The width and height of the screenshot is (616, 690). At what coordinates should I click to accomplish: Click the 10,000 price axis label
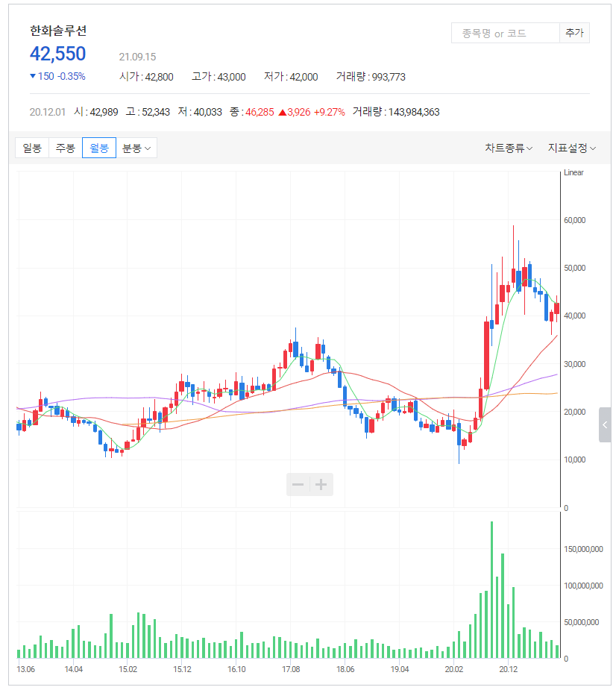(x=575, y=460)
